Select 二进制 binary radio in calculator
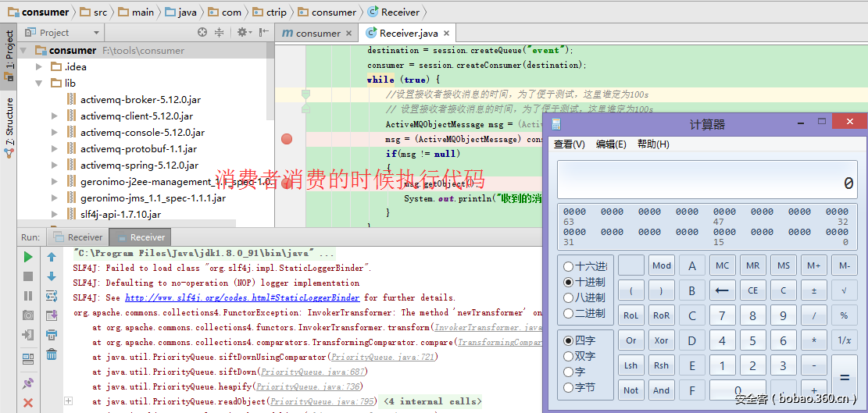Viewport: 868px width, 413px height. click(568, 313)
